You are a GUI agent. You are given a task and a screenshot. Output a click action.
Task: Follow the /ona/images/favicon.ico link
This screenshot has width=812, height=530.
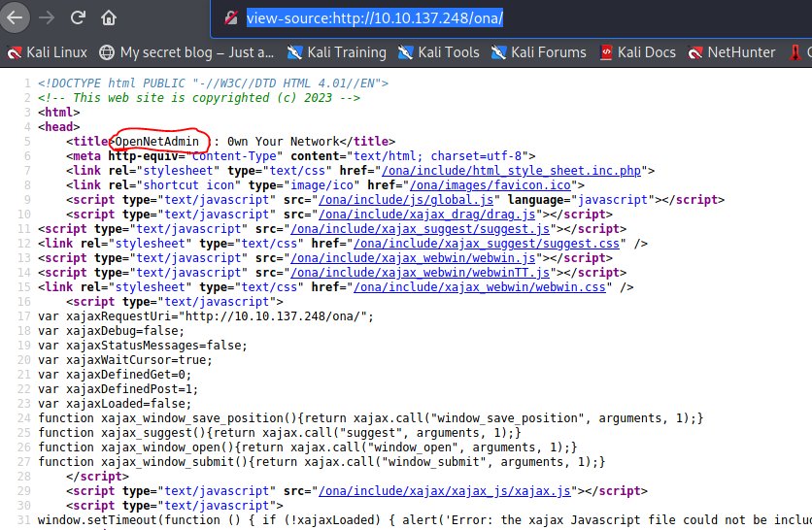[x=490, y=185]
